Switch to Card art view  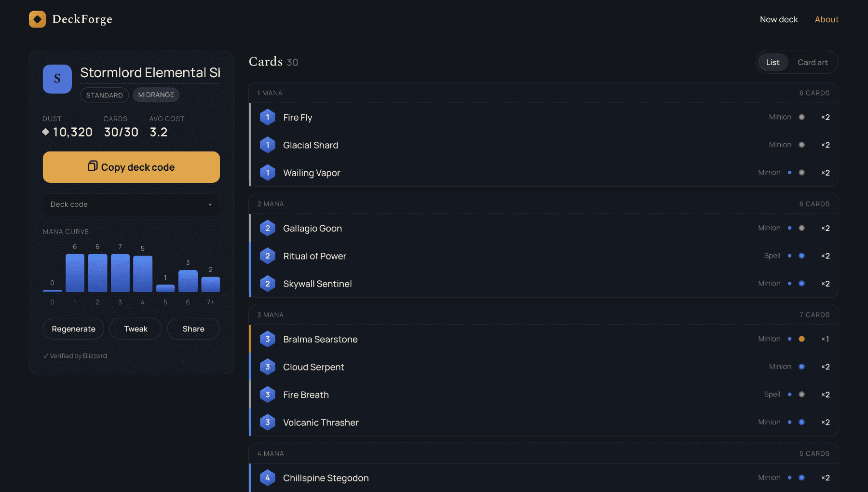pyautogui.click(x=813, y=62)
